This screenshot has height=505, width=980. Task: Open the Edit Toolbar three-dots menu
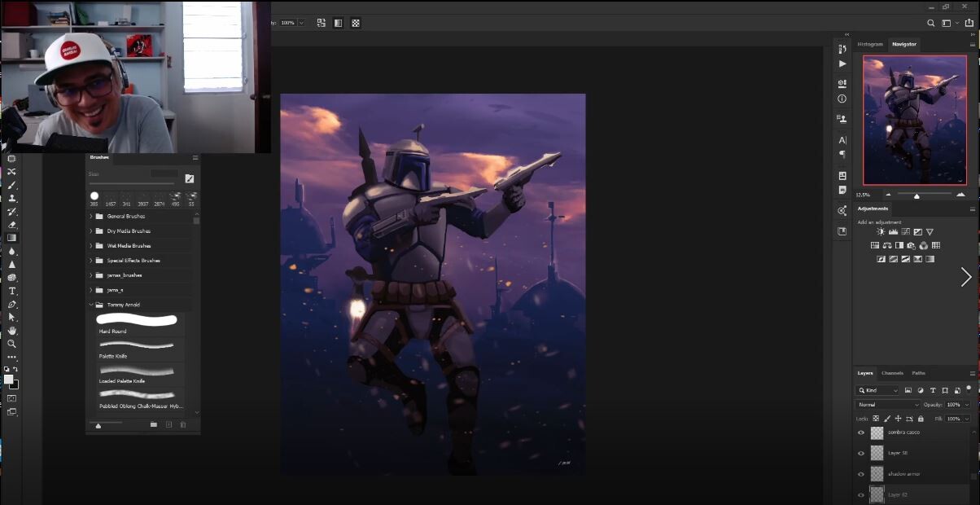point(11,357)
